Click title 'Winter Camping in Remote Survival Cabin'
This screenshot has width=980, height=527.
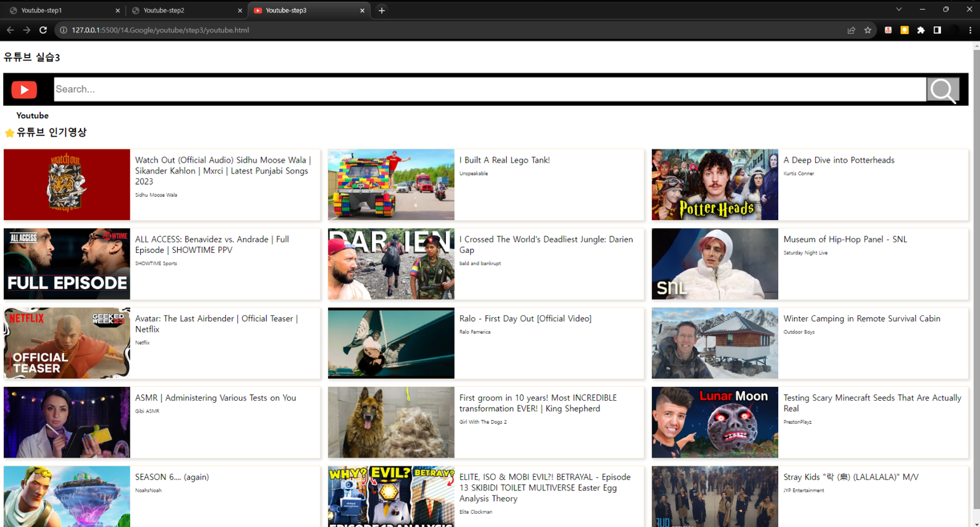[862, 319]
